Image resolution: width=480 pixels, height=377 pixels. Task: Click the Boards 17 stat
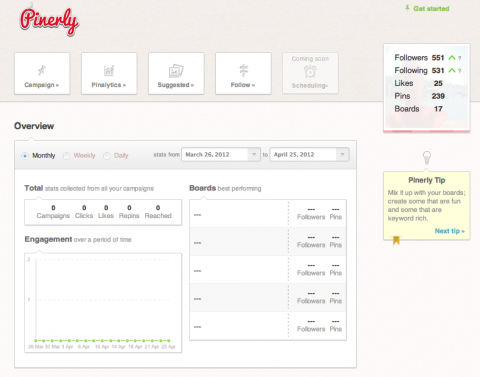click(x=419, y=109)
